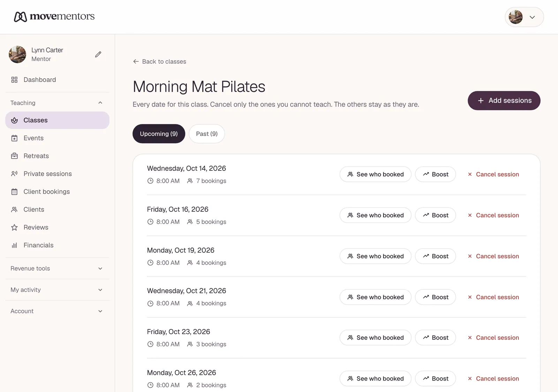Image resolution: width=558 pixels, height=392 pixels.
Task: Boost the Wednesday, Oct 21 session
Action: coord(435,297)
